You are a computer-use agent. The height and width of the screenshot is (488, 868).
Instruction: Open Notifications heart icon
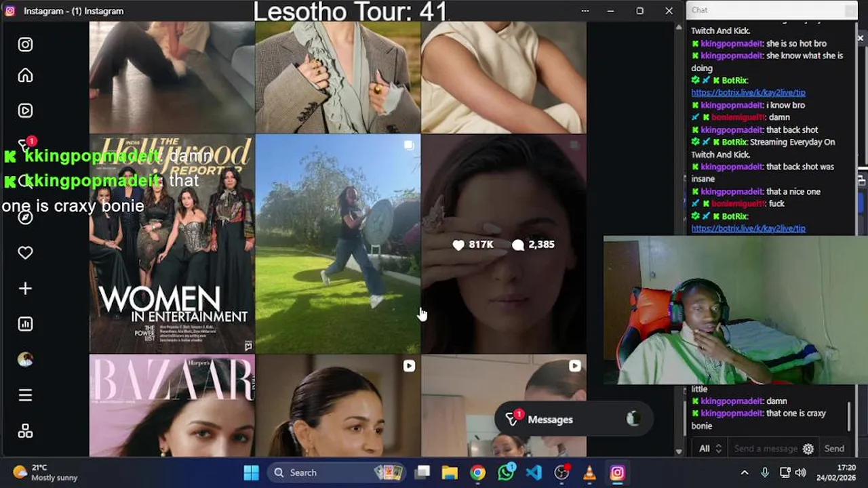(x=25, y=253)
